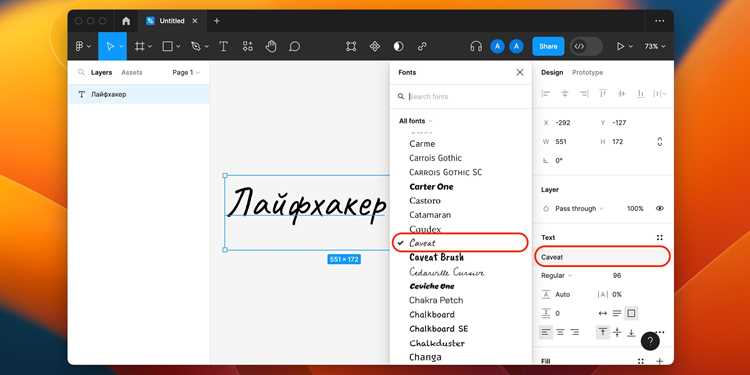This screenshot has height=375, width=750.
Task: Select the Move tool
Action: point(110,46)
